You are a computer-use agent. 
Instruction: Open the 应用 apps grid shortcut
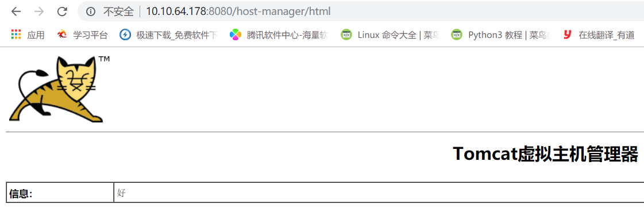pyautogui.click(x=27, y=35)
